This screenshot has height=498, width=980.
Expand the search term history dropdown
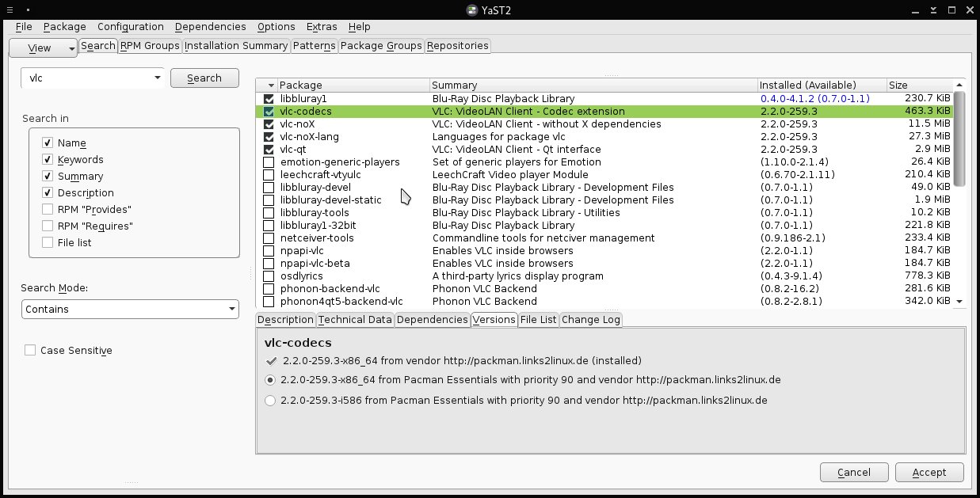tap(157, 78)
